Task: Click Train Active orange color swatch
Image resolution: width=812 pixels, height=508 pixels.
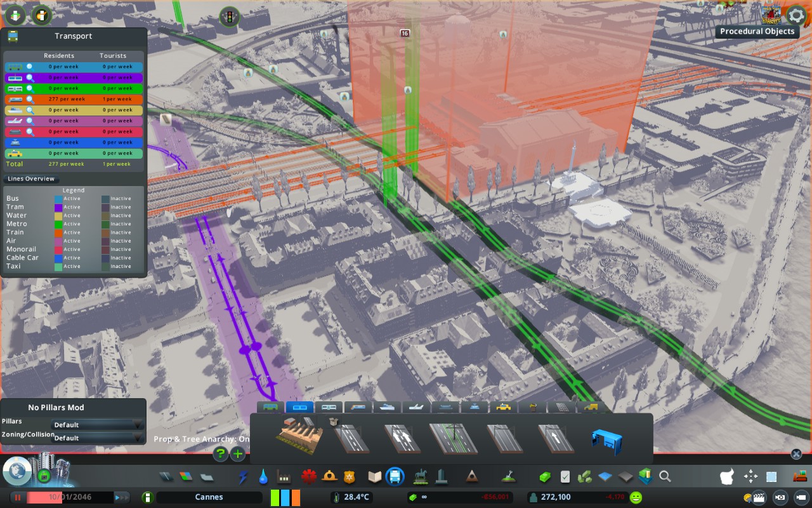Action: 58,232
